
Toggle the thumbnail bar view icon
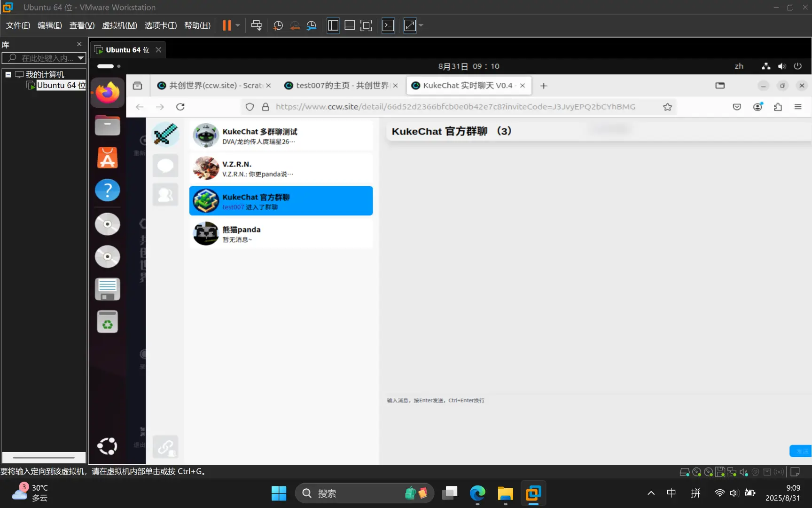350,25
